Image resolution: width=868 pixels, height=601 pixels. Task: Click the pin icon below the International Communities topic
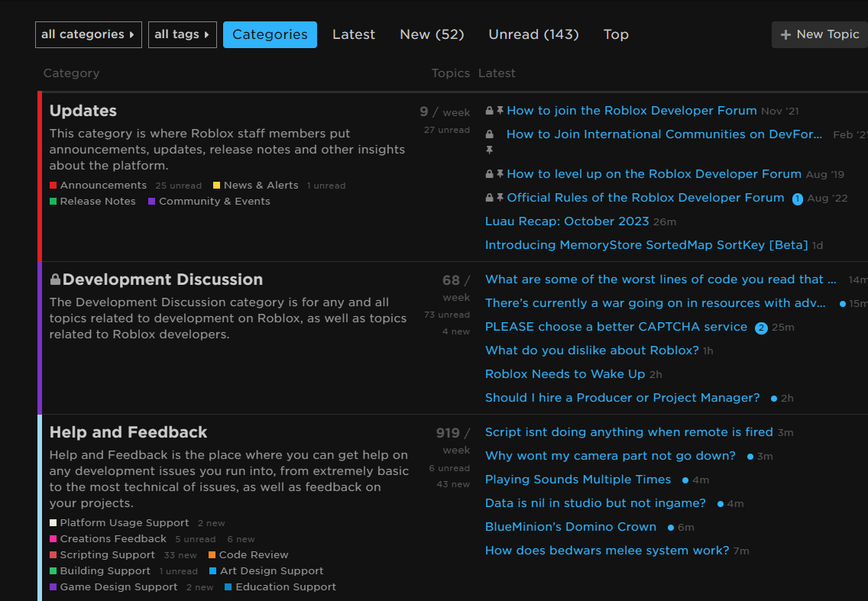coord(489,150)
